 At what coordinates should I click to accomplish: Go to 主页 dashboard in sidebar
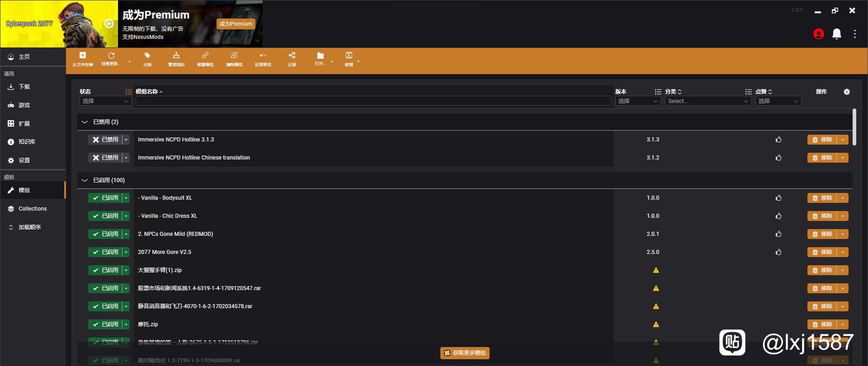[x=33, y=57]
